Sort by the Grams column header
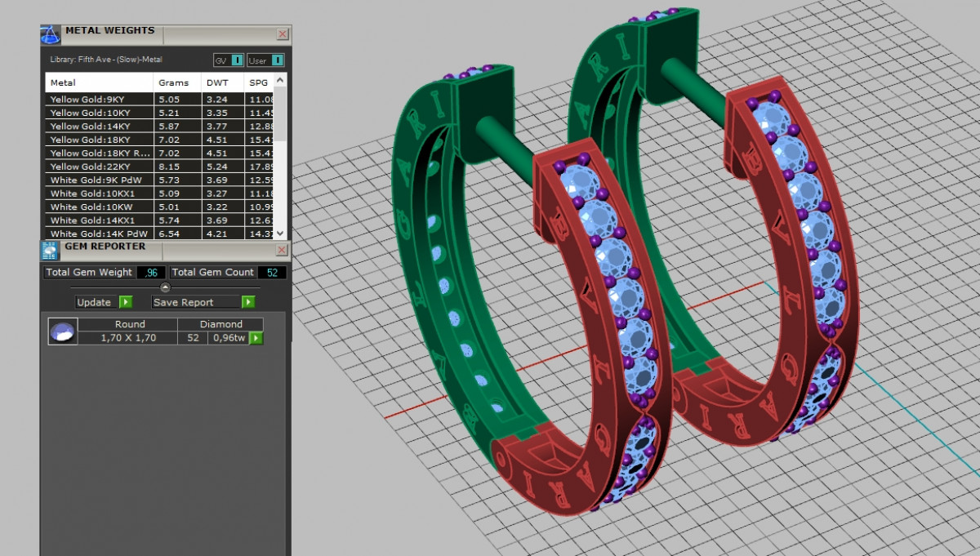Screen dimensions: 980x556 coord(174,82)
